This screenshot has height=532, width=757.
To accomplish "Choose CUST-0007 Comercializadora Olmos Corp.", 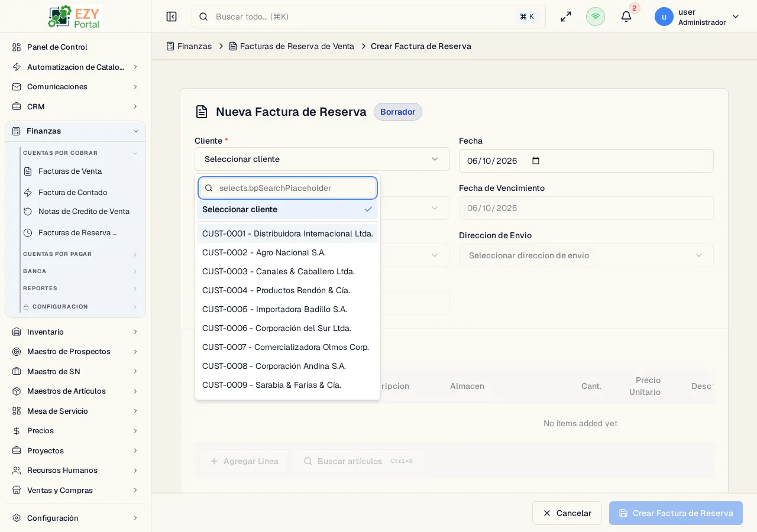I will (287, 347).
